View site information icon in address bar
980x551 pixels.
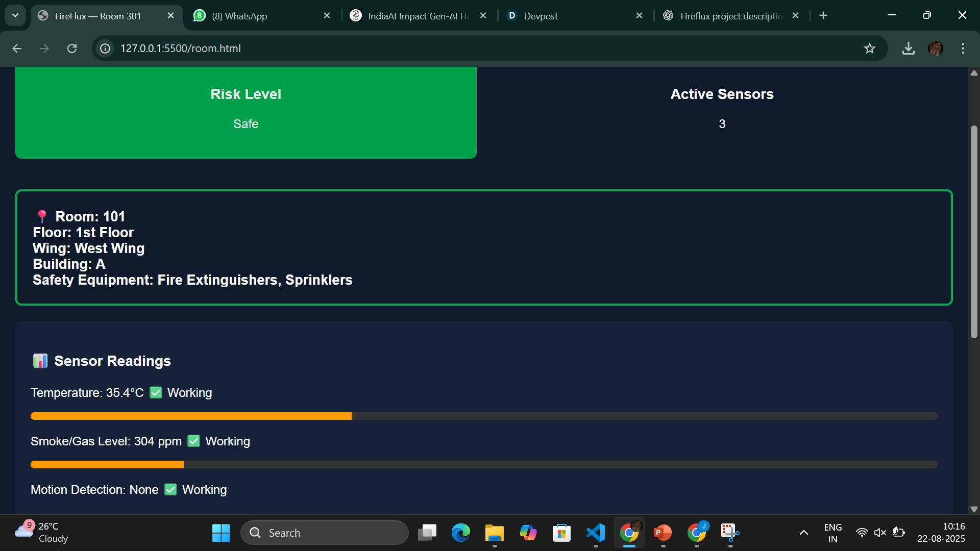[105, 48]
